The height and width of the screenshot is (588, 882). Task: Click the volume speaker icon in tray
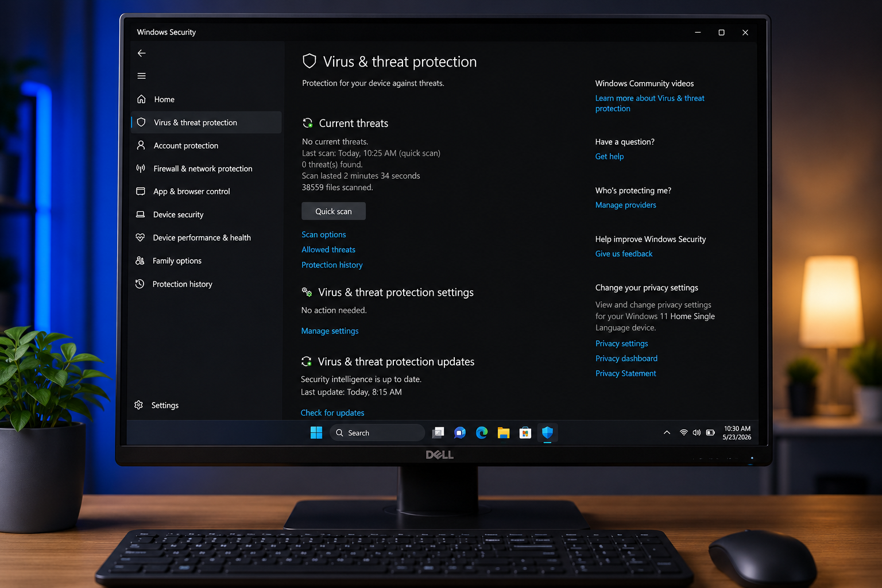pos(697,432)
